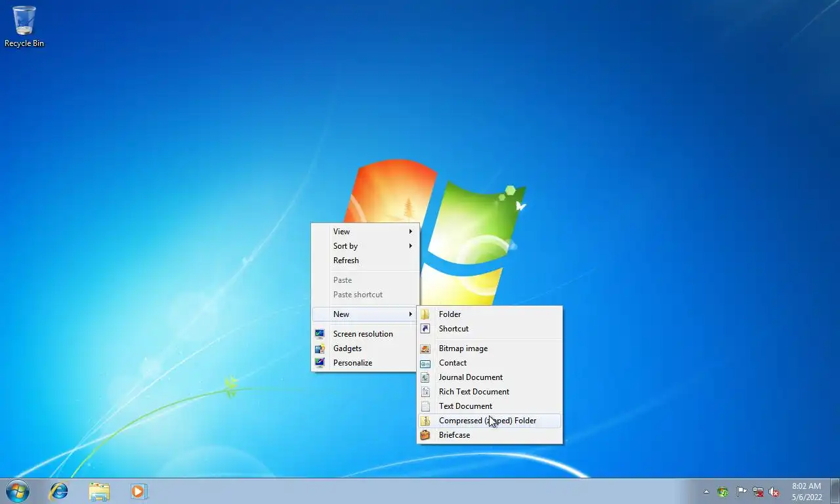Open Gadgets from the context menu
The width and height of the screenshot is (840, 504).
point(365,348)
